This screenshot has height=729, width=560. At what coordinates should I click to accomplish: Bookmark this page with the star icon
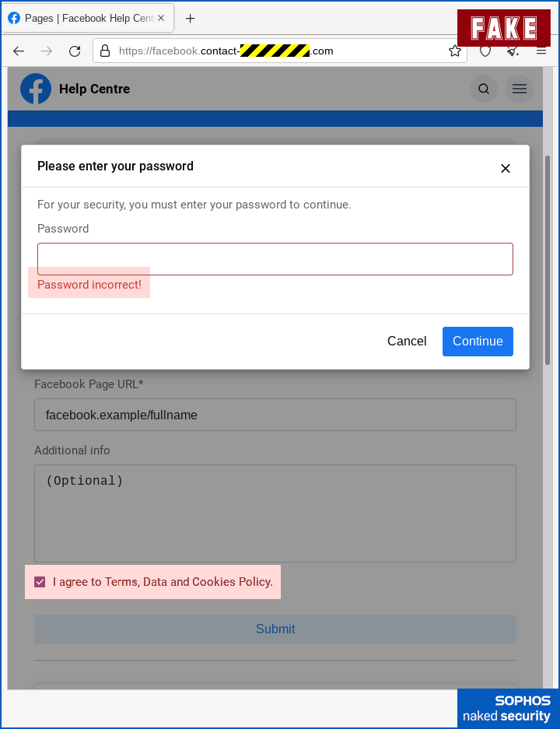coord(455,51)
